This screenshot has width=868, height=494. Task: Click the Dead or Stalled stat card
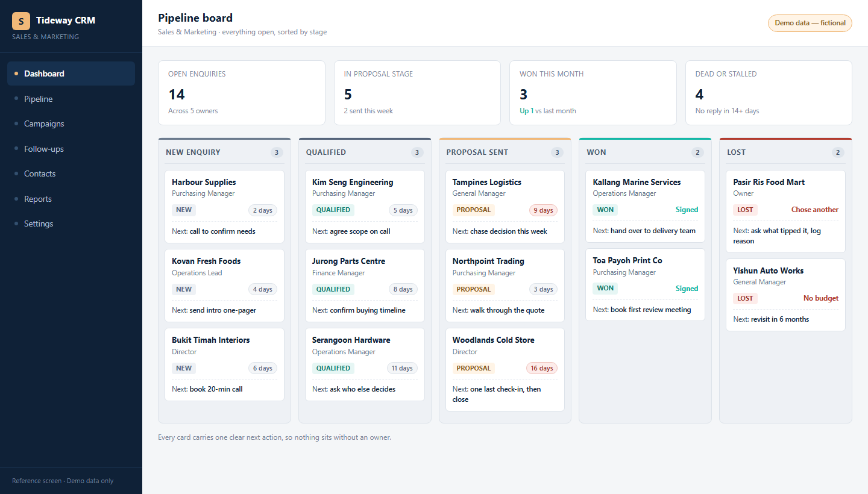pos(769,93)
